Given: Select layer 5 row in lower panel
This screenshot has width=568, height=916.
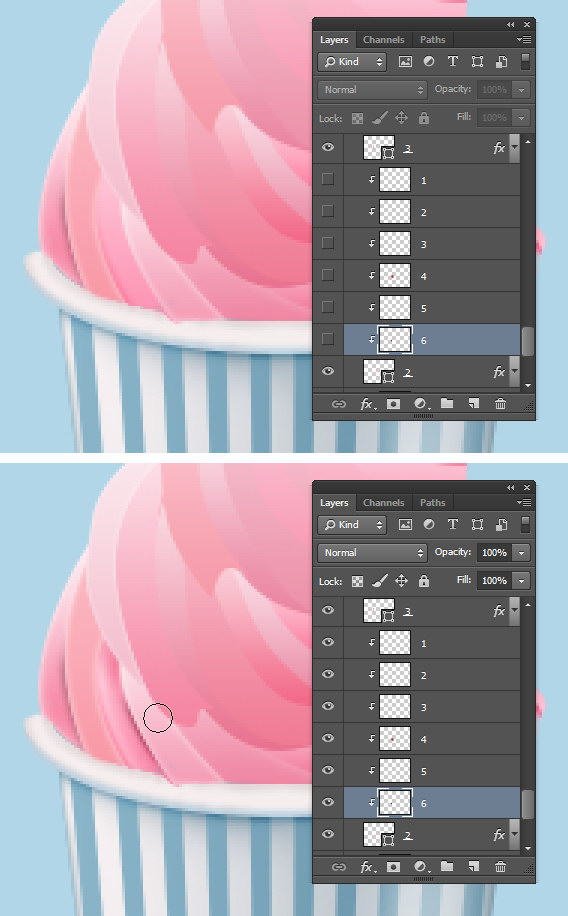Looking at the screenshot, I should 432,771.
